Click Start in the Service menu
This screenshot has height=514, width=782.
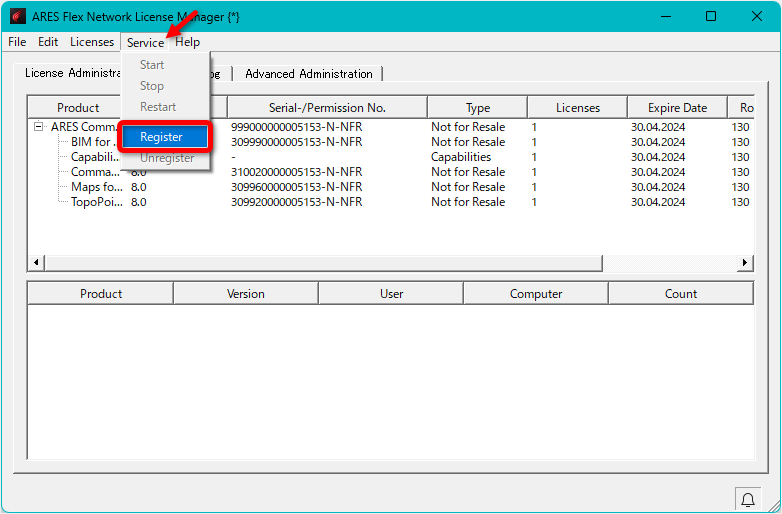pyautogui.click(x=152, y=65)
